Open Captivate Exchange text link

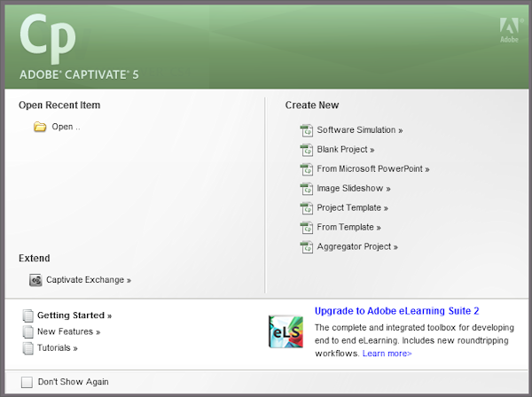tap(88, 280)
